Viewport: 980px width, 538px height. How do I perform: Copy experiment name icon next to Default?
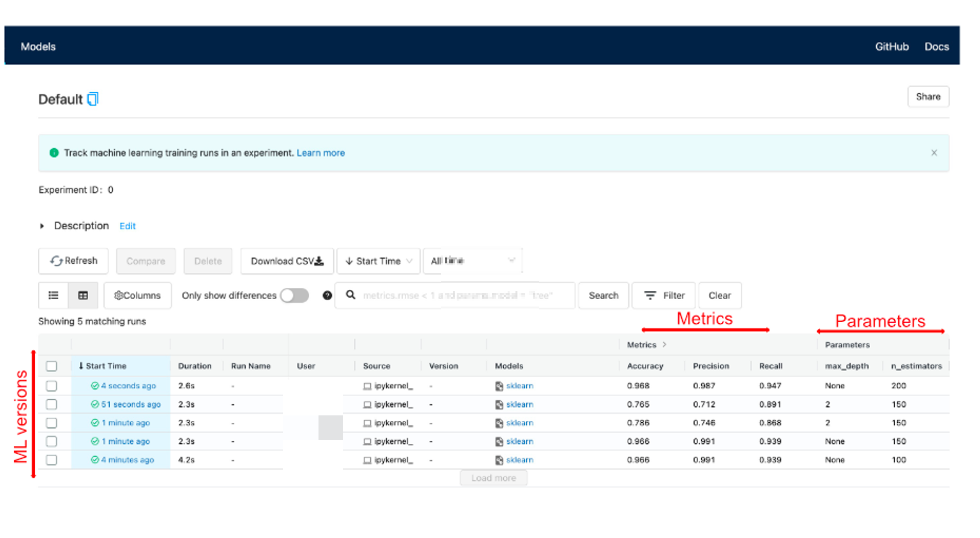click(93, 99)
